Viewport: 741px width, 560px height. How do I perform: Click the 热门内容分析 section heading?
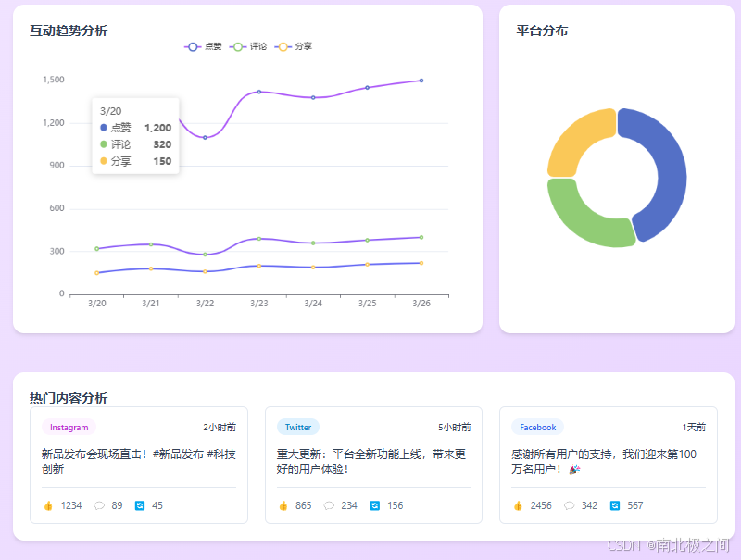(69, 398)
